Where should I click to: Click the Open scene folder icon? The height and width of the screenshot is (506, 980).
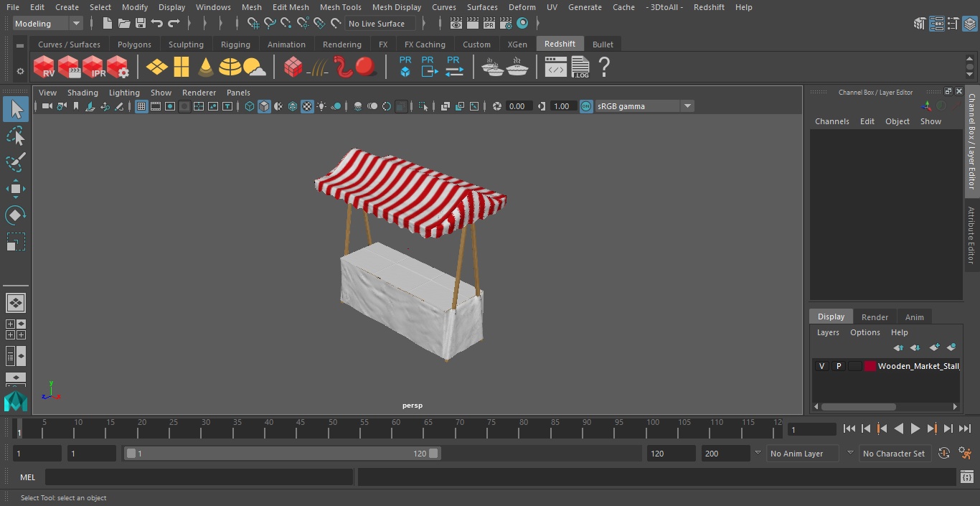(123, 24)
